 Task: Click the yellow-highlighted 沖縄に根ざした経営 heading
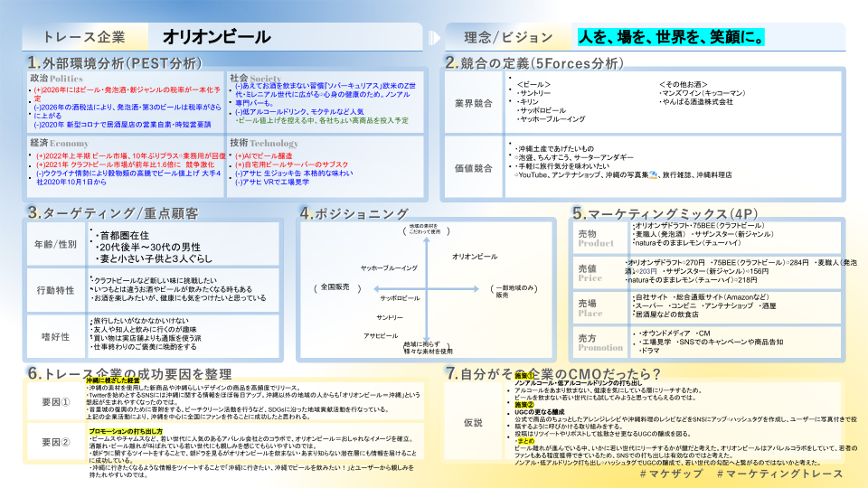click(112, 382)
